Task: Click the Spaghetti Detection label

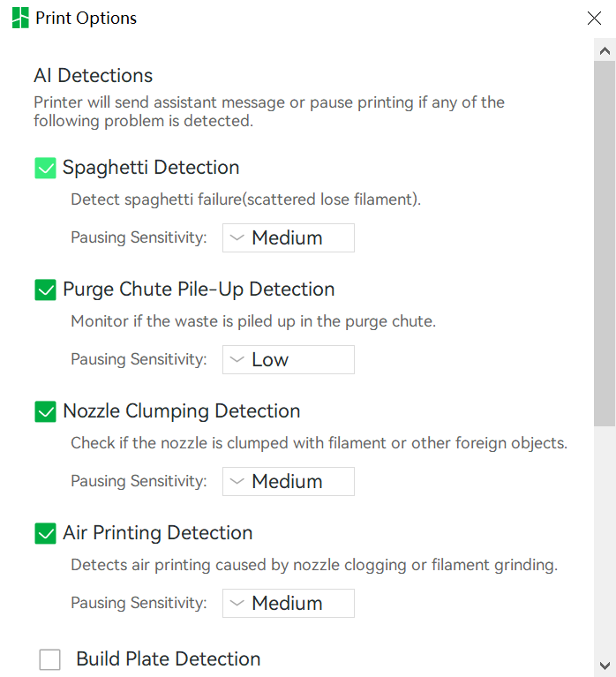Action: (151, 168)
